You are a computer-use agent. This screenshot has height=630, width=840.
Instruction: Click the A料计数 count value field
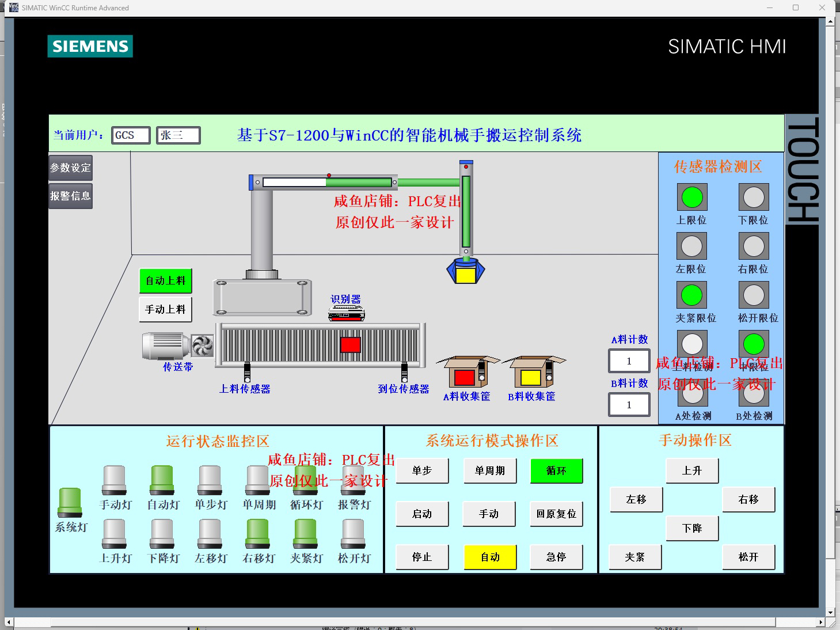click(629, 361)
